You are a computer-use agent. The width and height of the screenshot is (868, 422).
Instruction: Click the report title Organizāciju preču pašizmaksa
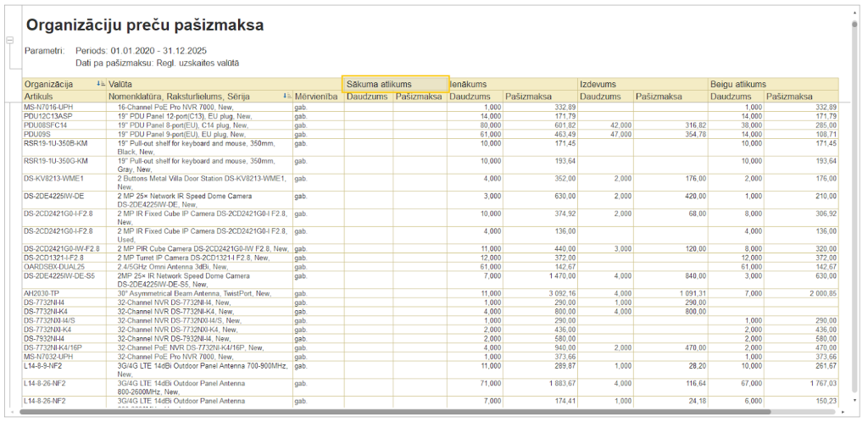pos(144,25)
